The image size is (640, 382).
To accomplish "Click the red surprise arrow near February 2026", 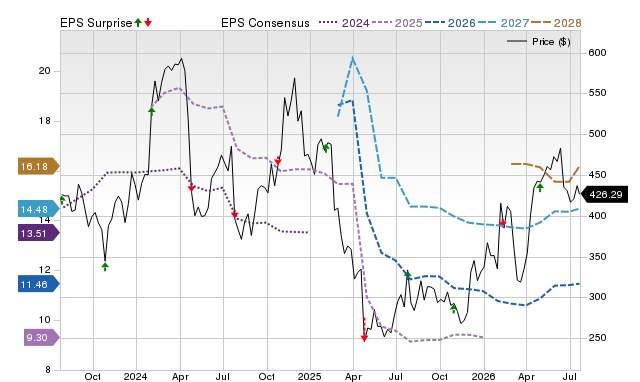I will [x=503, y=223].
